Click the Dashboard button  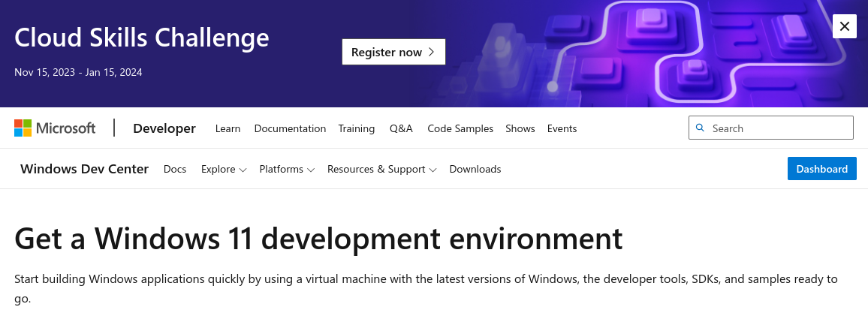tap(821, 169)
